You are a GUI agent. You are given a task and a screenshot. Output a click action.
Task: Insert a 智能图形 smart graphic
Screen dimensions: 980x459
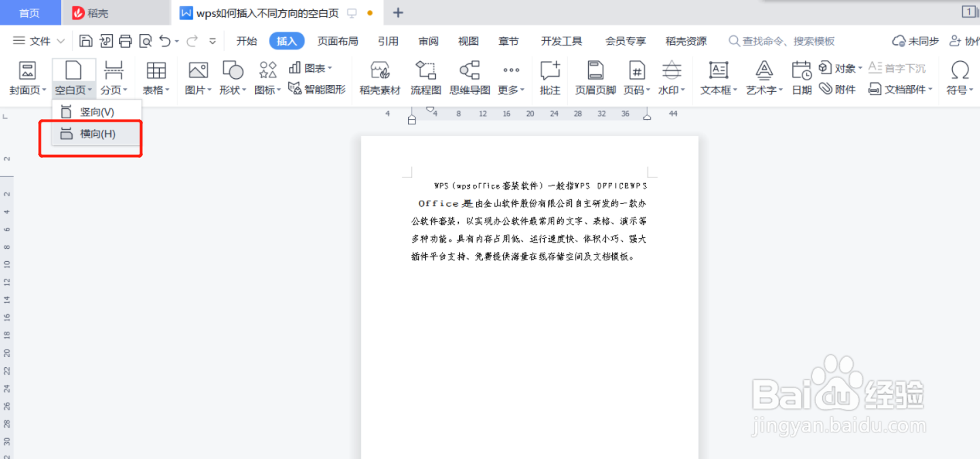click(x=317, y=89)
